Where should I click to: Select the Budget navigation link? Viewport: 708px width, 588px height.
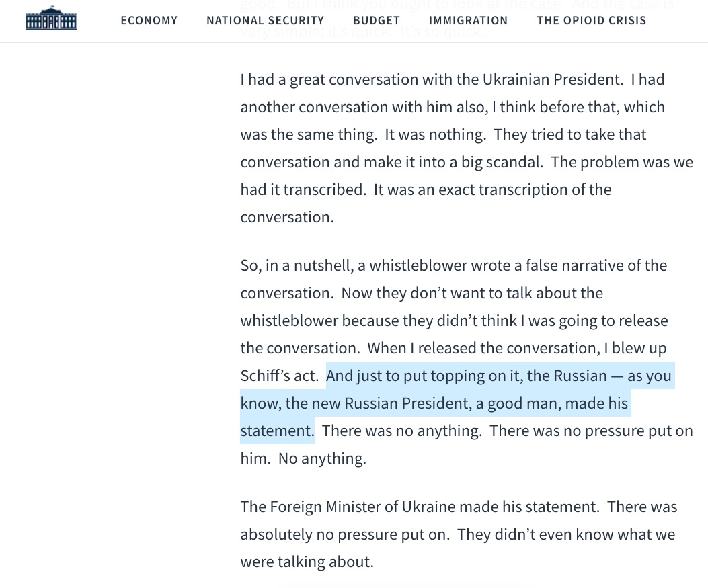click(377, 20)
